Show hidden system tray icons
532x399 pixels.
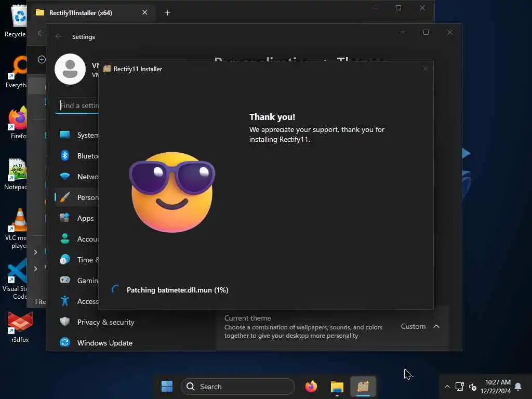point(447,387)
